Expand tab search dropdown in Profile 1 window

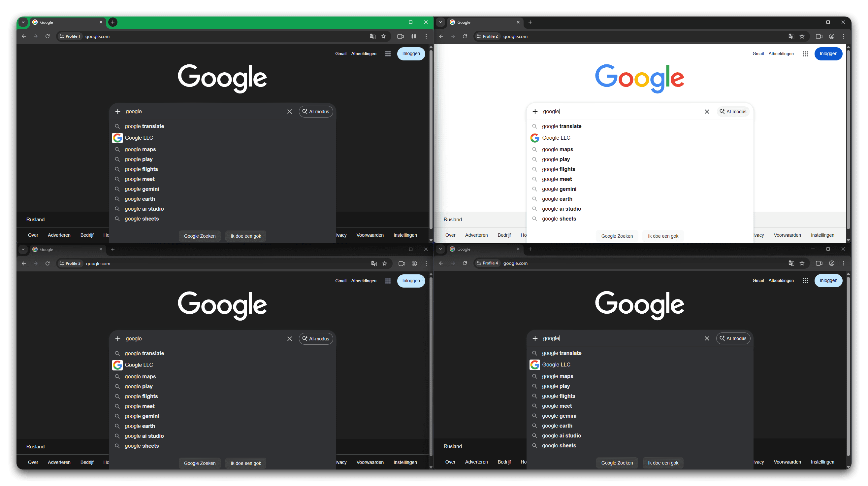[x=23, y=22]
